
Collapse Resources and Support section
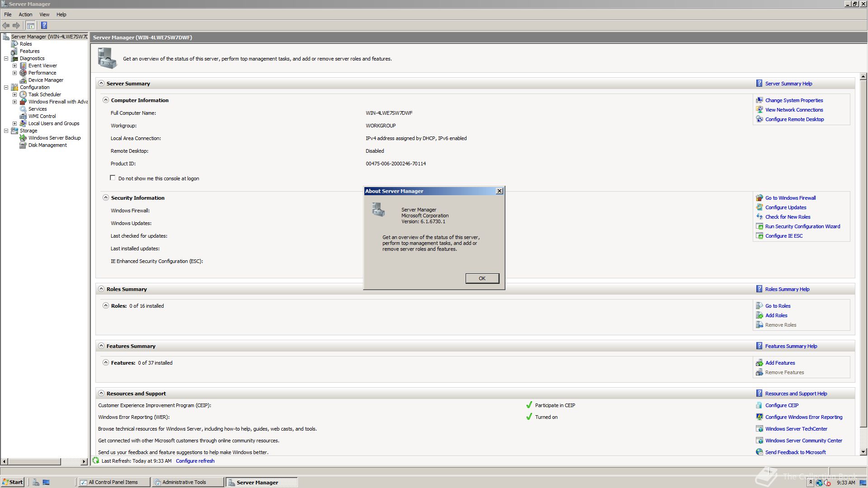[101, 393]
